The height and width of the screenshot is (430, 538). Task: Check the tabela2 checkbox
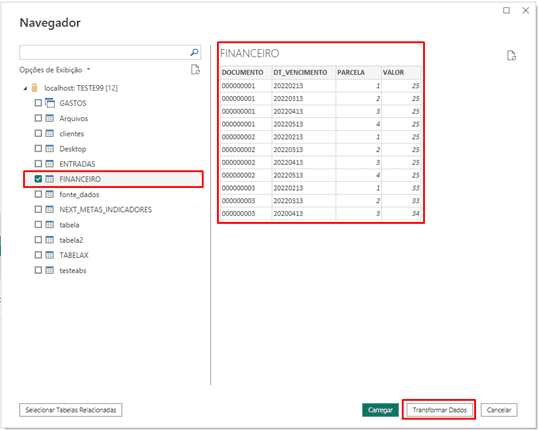(38, 240)
